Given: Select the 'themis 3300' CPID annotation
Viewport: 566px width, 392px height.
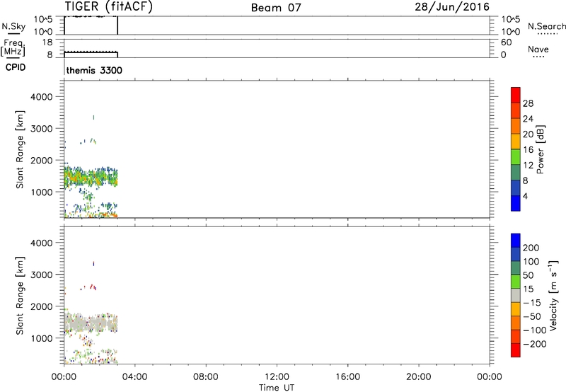Looking at the screenshot, I should (x=94, y=70).
